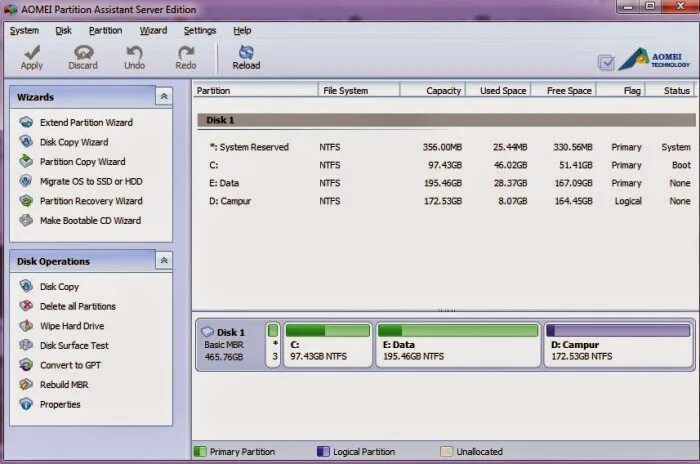
Task: Click the "Disk 1" group header
Action: pos(446,120)
